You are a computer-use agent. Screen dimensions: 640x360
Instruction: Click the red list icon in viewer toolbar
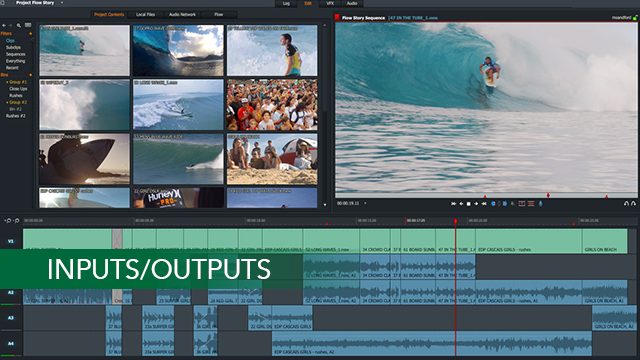(x=531, y=203)
